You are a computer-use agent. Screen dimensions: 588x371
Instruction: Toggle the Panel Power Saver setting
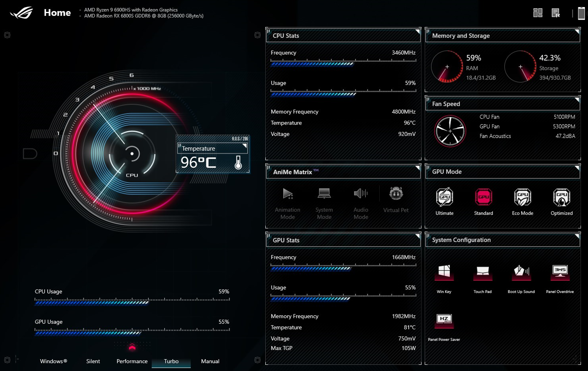pyautogui.click(x=444, y=321)
